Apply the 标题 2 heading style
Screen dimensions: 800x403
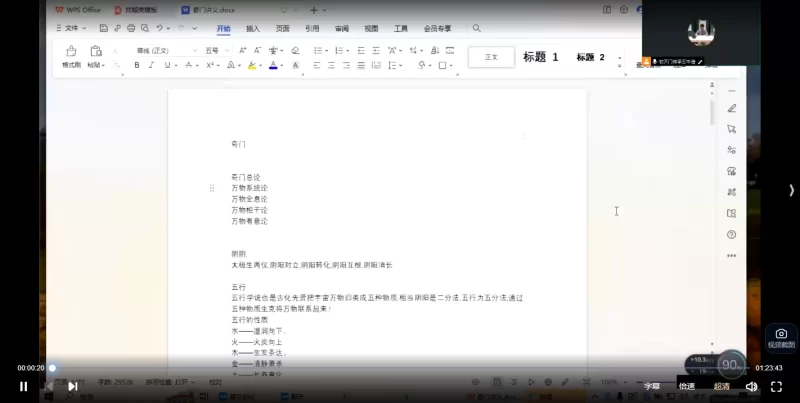590,57
